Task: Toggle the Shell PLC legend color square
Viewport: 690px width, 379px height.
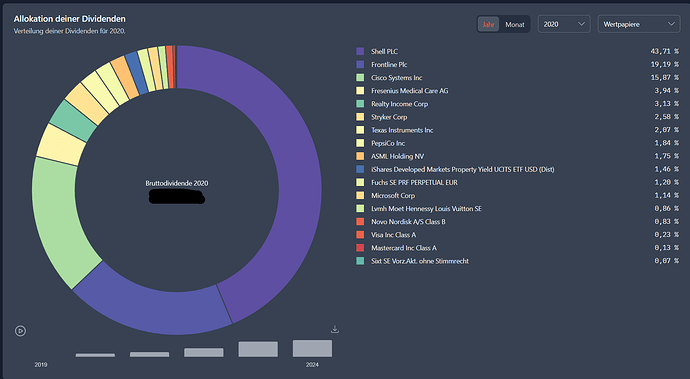Action: click(x=360, y=52)
